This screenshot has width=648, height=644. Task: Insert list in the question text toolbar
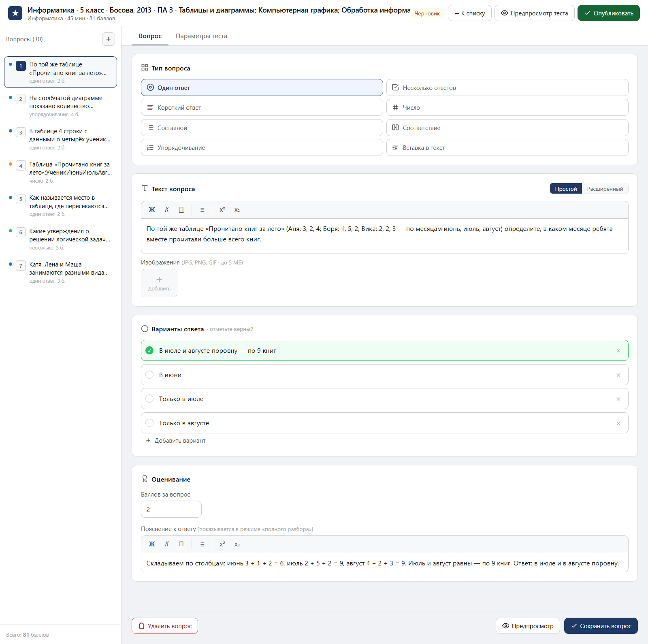202,210
